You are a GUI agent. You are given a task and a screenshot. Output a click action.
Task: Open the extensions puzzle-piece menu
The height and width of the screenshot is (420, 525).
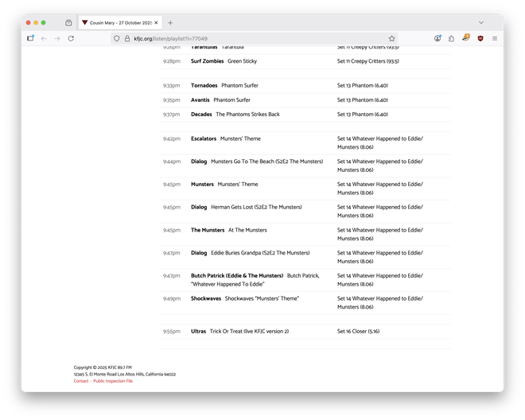pyautogui.click(x=451, y=38)
